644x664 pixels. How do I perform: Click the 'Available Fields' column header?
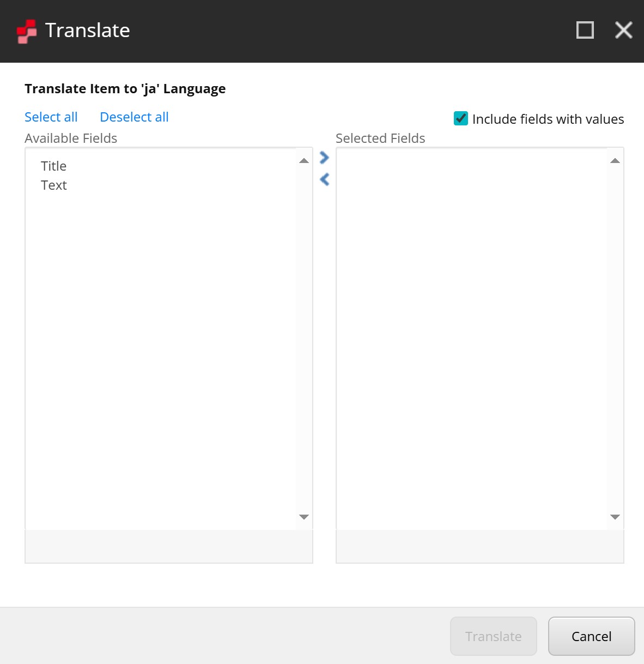click(71, 138)
